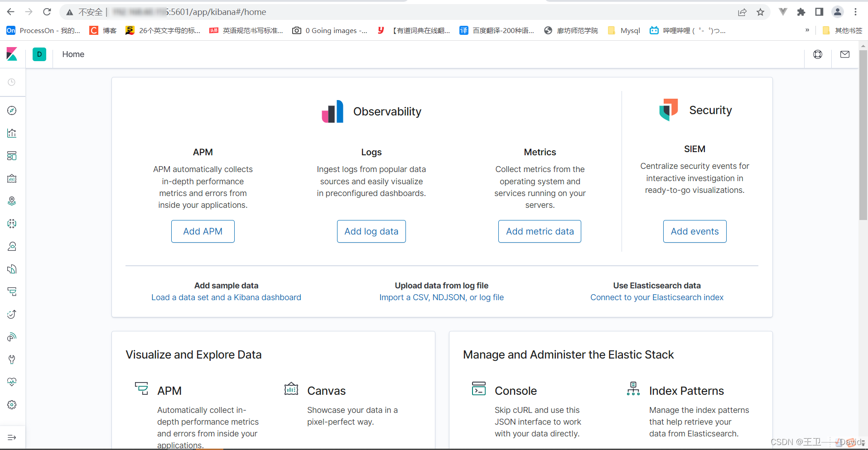Viewport: 868px width, 450px height.
Task: Show hidden bookmarks overflow chevron
Action: [x=807, y=30]
